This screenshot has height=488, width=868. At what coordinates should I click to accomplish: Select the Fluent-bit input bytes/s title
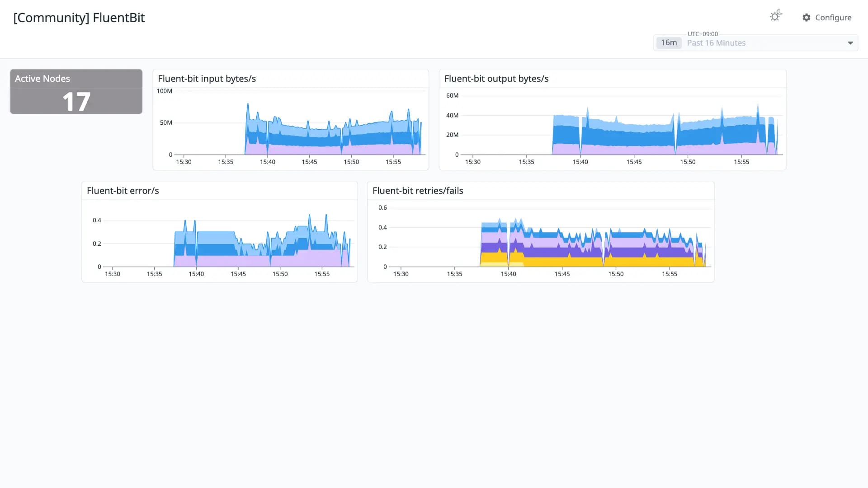pyautogui.click(x=207, y=79)
